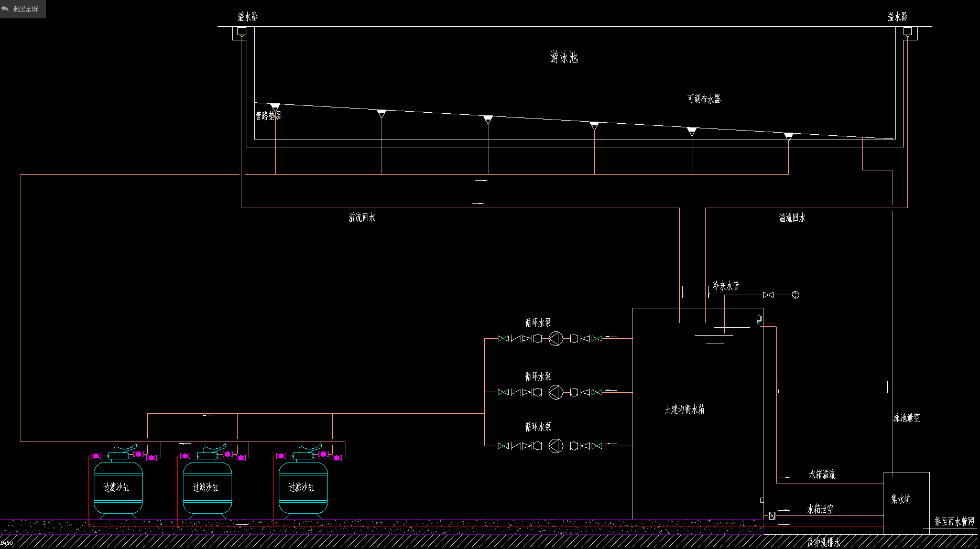This screenshot has height=549, width=980.
Task: Click the 泳池泄空 drain label
Action: pos(907,418)
